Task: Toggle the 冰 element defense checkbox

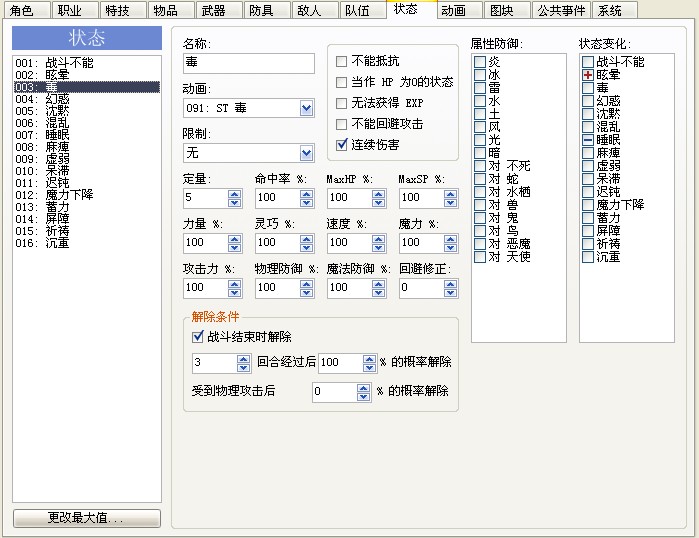Action: 480,74
